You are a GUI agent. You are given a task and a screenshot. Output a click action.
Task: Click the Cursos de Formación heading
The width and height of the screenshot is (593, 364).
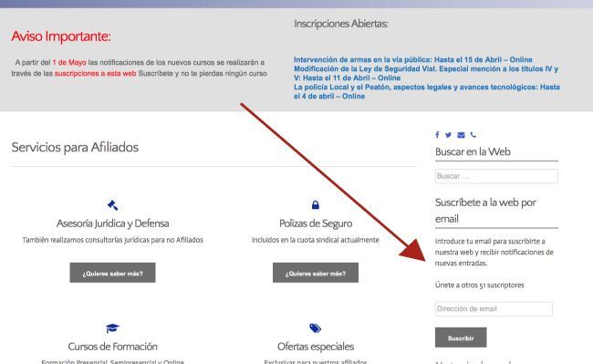coord(113,347)
